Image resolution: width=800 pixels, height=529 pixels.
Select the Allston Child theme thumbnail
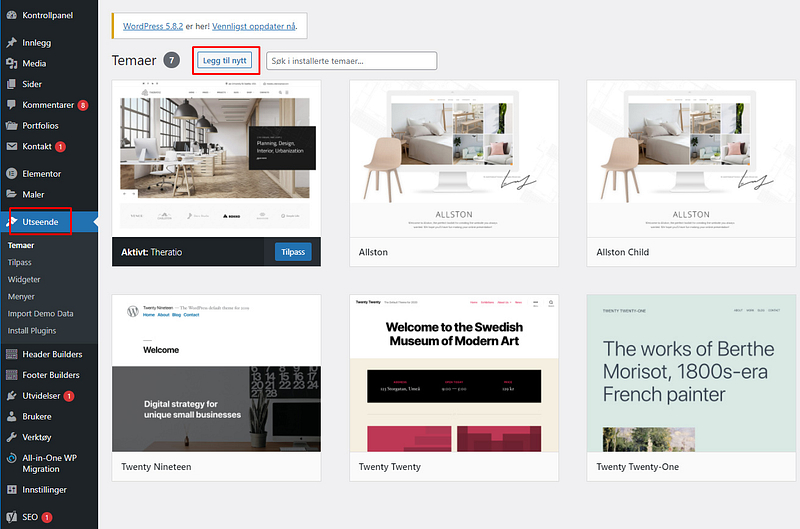(x=691, y=158)
